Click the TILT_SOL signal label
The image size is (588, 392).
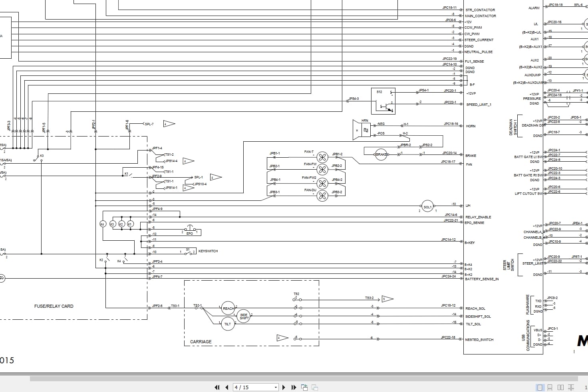[x=473, y=324]
